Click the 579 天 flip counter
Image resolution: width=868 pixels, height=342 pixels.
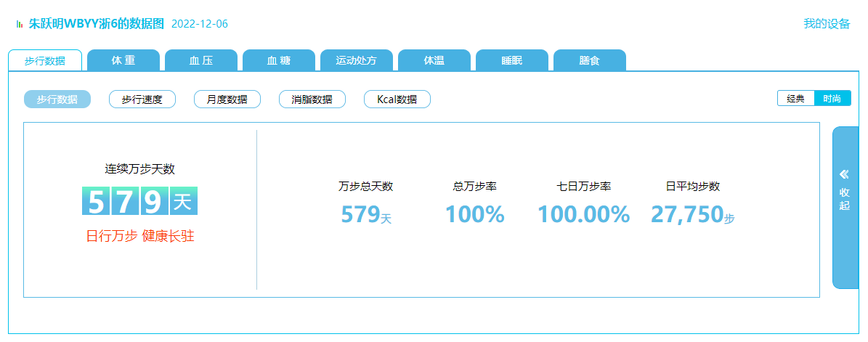click(140, 201)
